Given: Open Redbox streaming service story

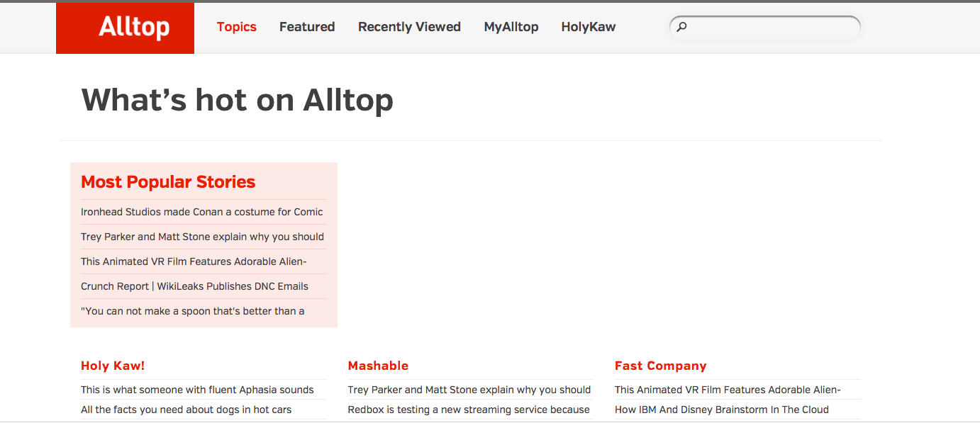Looking at the screenshot, I should 469,410.
